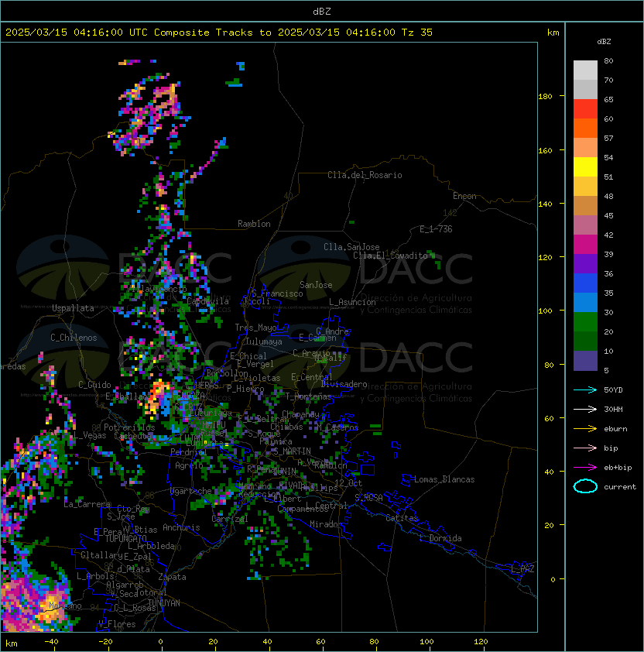Image resolution: width=644 pixels, height=652 pixels.
Task: Click the 'TUNUYAN' map label
Action: (x=164, y=603)
